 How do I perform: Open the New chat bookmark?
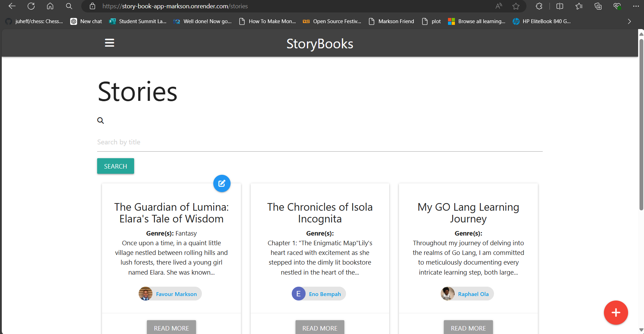tap(86, 21)
